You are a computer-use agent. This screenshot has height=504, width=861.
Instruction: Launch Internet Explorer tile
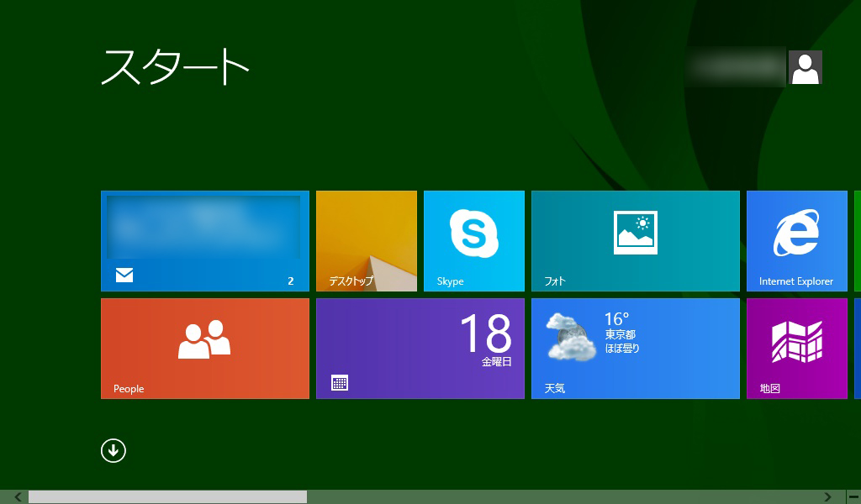click(x=797, y=241)
